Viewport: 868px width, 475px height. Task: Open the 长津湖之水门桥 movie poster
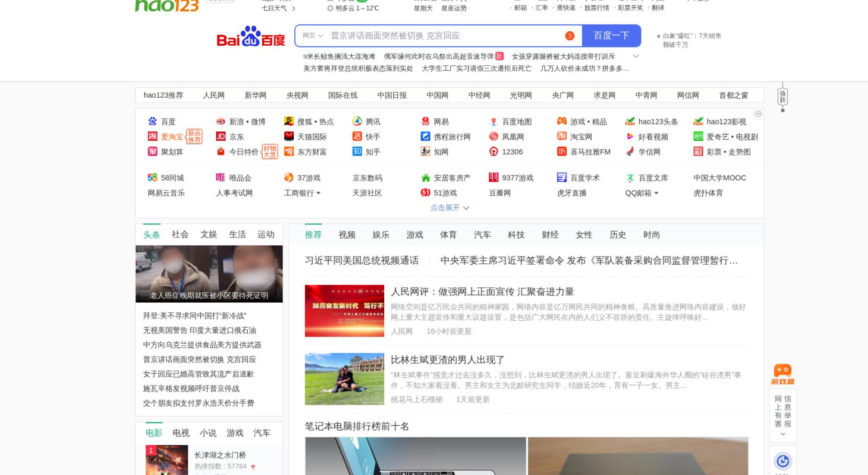[167, 460]
